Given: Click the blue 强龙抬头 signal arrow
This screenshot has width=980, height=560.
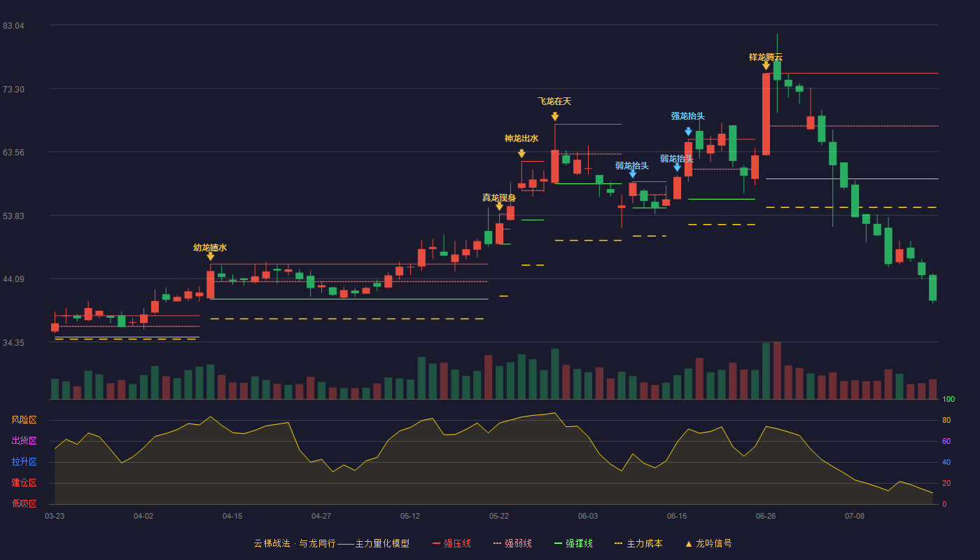Looking at the screenshot, I should click(x=688, y=132).
